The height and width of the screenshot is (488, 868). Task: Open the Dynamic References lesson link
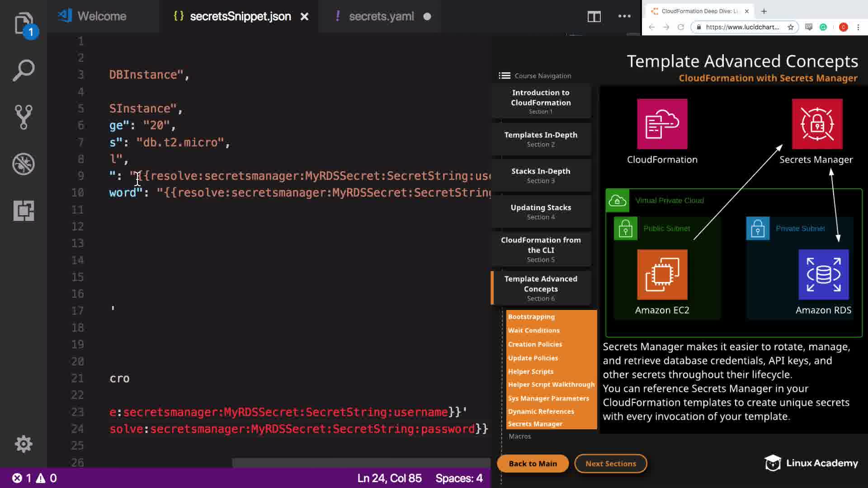tap(541, 411)
